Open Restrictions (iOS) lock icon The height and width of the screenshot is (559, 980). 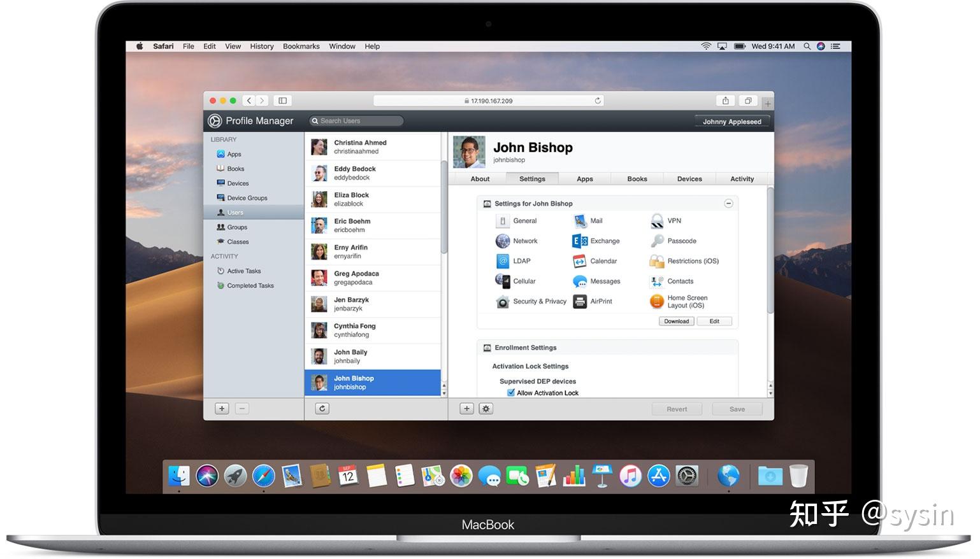pyautogui.click(x=657, y=261)
